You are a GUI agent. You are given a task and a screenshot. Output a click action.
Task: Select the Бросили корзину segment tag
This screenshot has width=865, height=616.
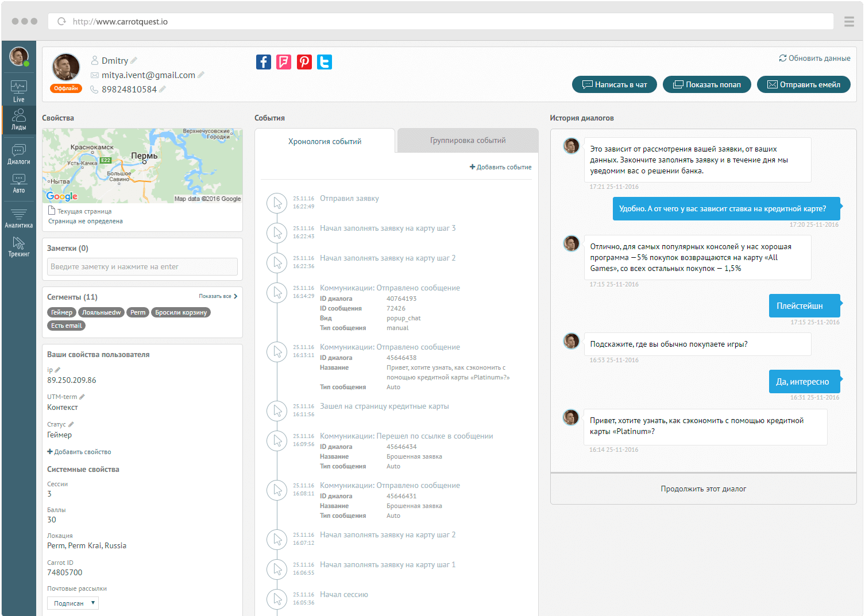pyautogui.click(x=181, y=312)
